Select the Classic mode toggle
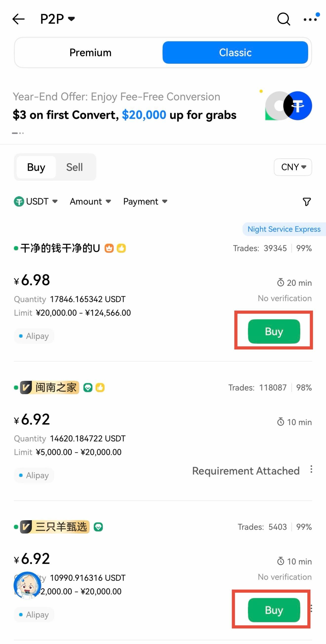326x644 pixels. coord(235,52)
